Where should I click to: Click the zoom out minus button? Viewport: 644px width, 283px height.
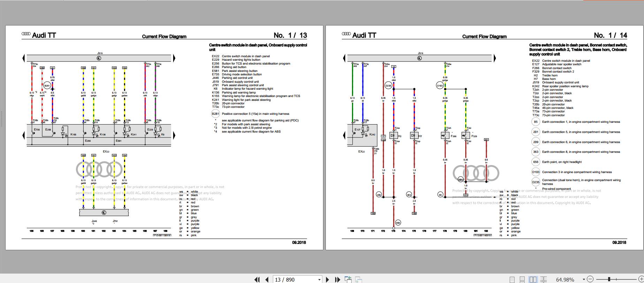[x=590, y=279]
